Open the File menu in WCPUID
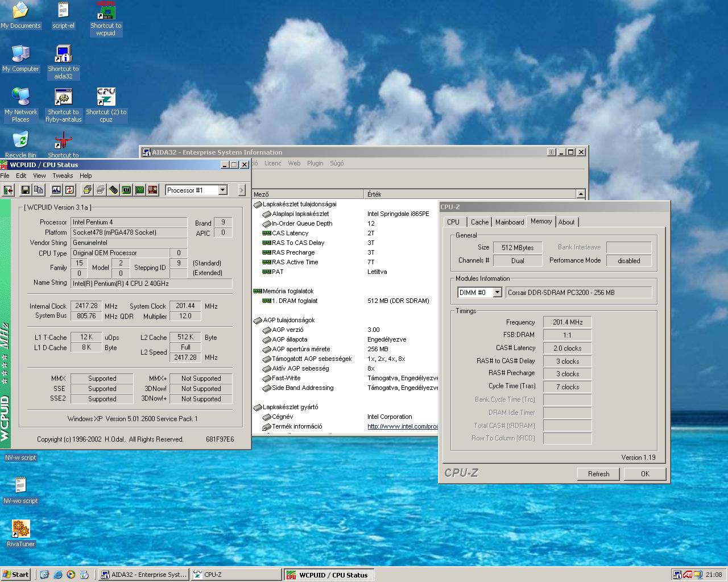The image size is (728, 582). pyautogui.click(x=5, y=176)
